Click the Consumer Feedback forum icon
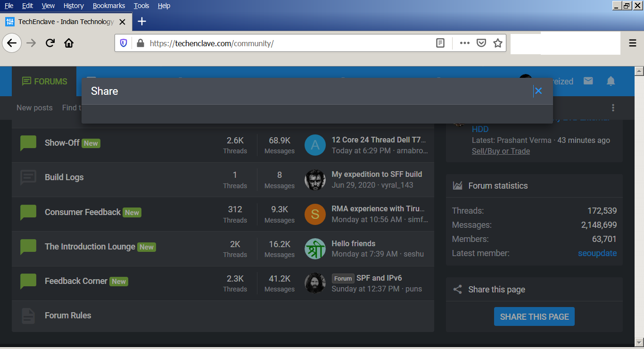 point(28,212)
